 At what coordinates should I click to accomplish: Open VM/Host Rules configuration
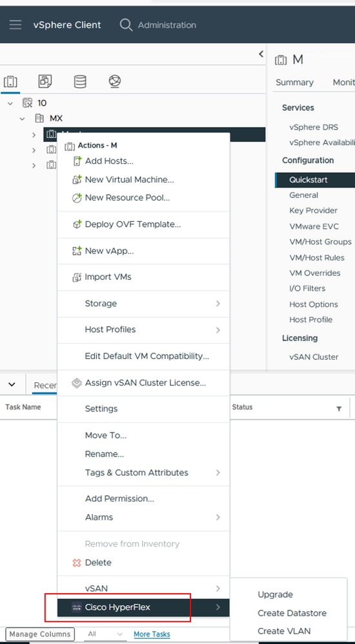tap(317, 257)
